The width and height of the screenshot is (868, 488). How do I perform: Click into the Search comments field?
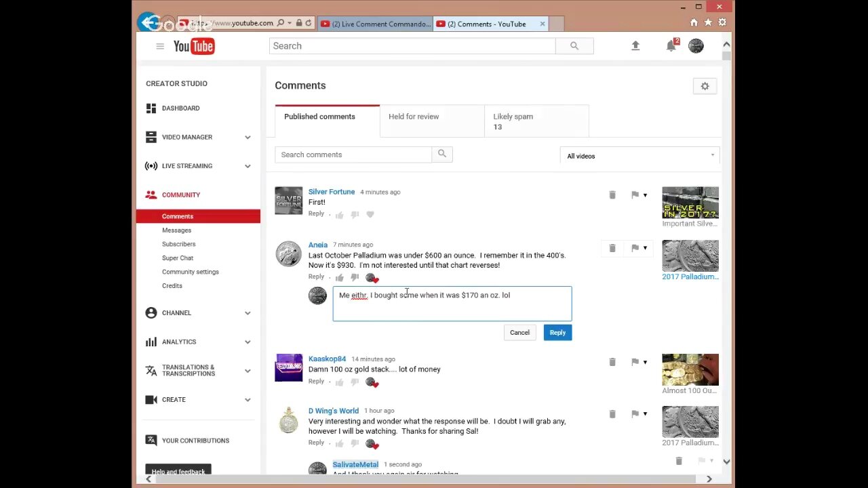pyautogui.click(x=353, y=155)
